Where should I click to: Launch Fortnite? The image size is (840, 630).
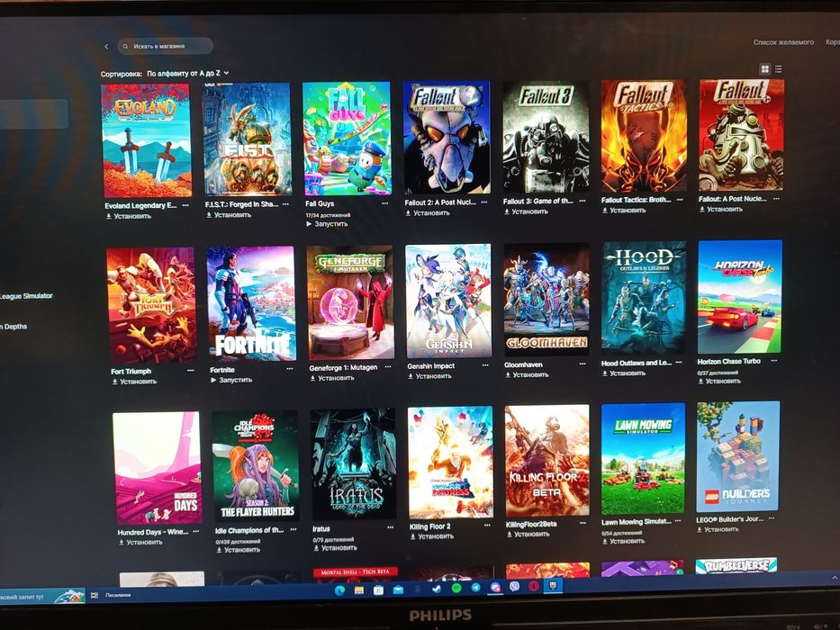pos(230,380)
